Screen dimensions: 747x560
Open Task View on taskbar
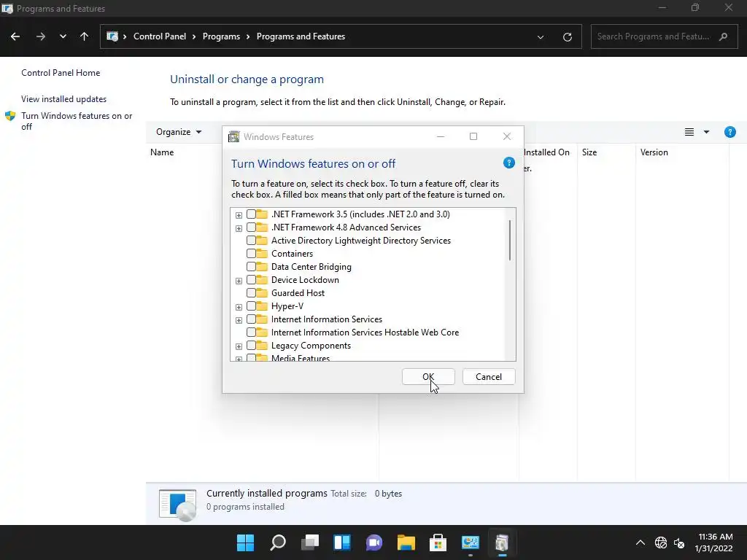click(x=309, y=542)
